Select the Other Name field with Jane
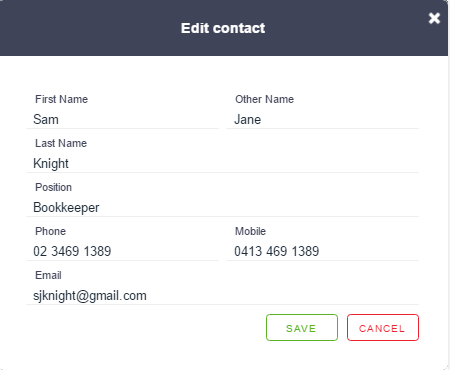450x370 pixels. [322, 120]
